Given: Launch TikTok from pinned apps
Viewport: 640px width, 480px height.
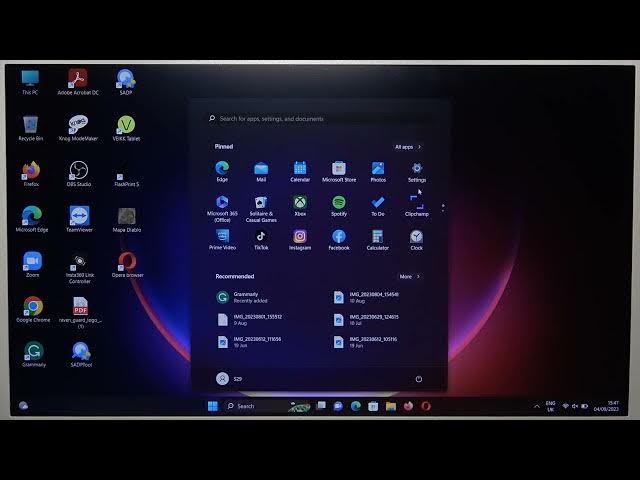Looking at the screenshot, I should (x=261, y=240).
